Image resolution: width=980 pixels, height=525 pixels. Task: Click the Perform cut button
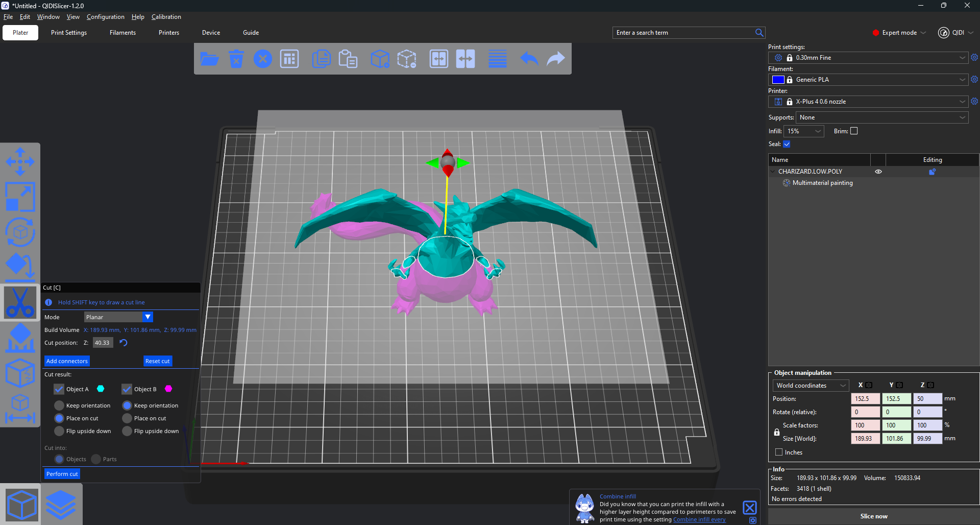pos(62,474)
